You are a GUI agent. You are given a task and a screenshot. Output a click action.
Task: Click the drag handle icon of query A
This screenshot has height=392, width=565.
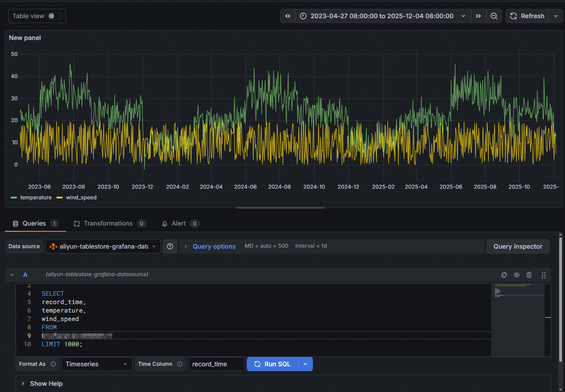click(x=544, y=275)
